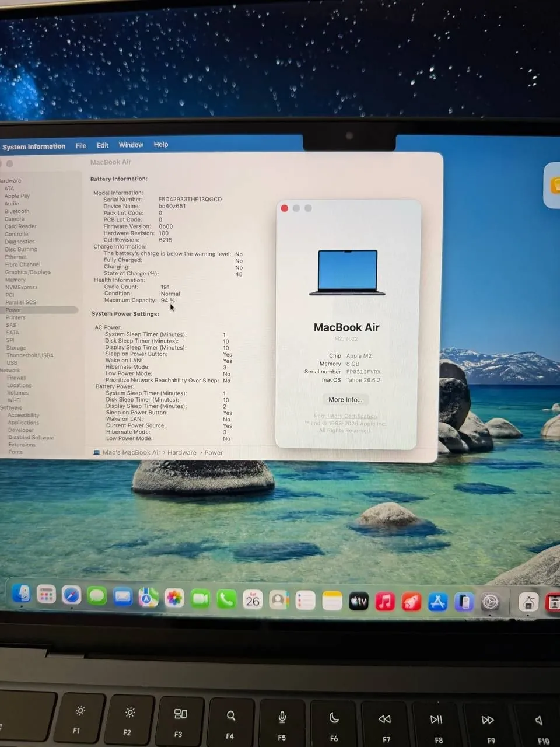Click the Maximum Capacity value 94 %

coord(168,301)
